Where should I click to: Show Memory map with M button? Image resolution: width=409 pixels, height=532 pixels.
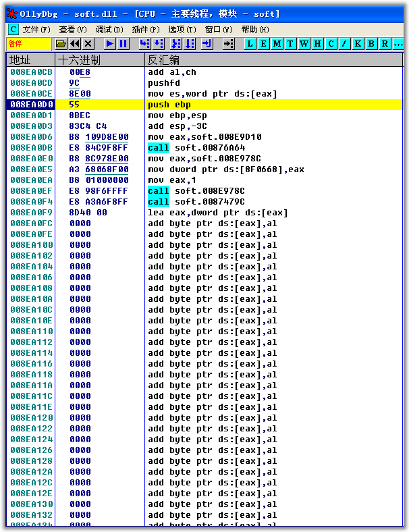277,43
